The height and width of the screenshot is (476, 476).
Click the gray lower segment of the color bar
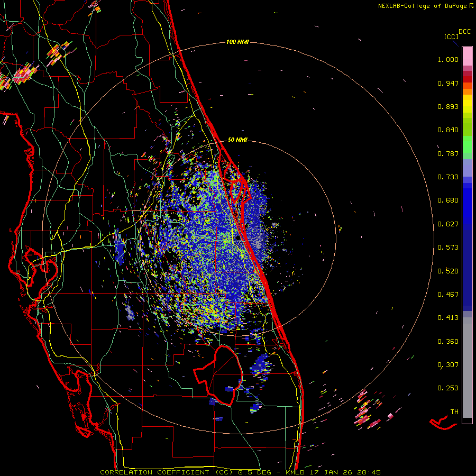(x=467, y=368)
